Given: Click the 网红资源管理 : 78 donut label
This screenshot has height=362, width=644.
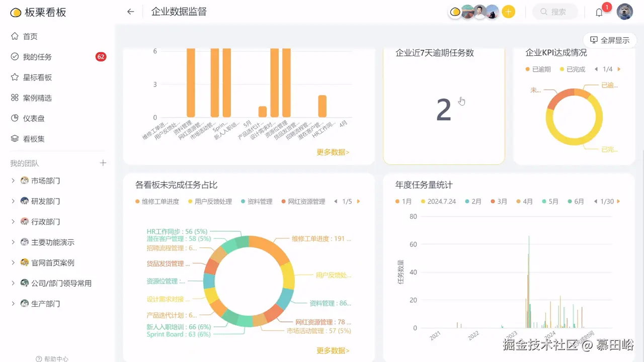Looking at the screenshot, I should click(324, 322).
